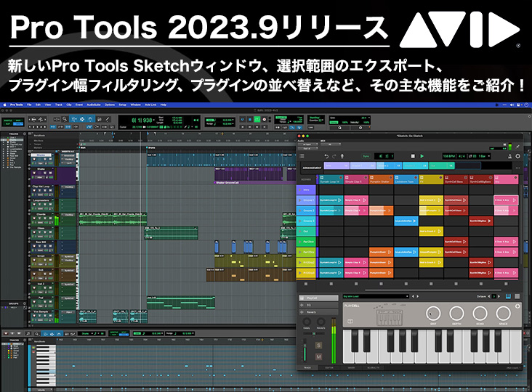Open the Sketch Audio input dropdown
The height and width of the screenshot is (392, 532).
coord(308,144)
